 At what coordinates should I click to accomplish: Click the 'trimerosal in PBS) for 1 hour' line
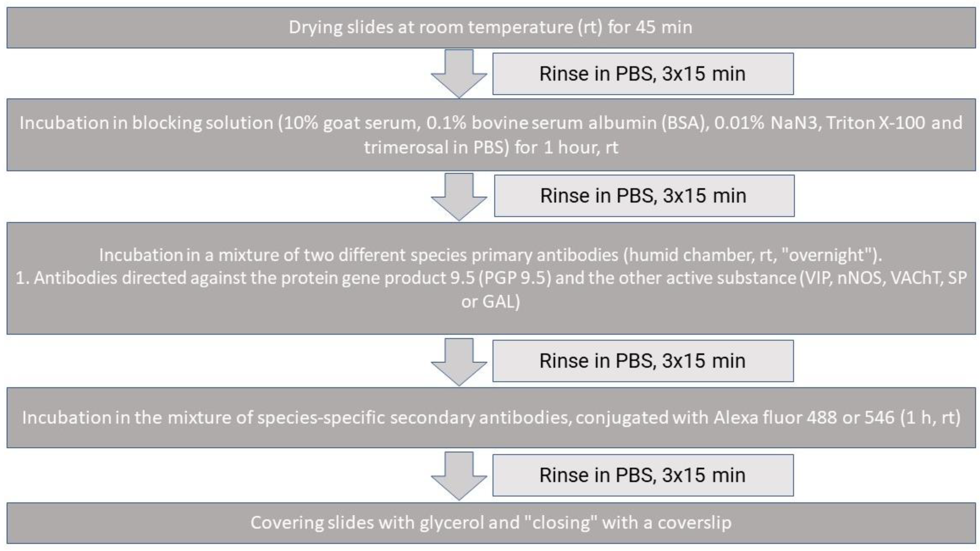pos(491,148)
